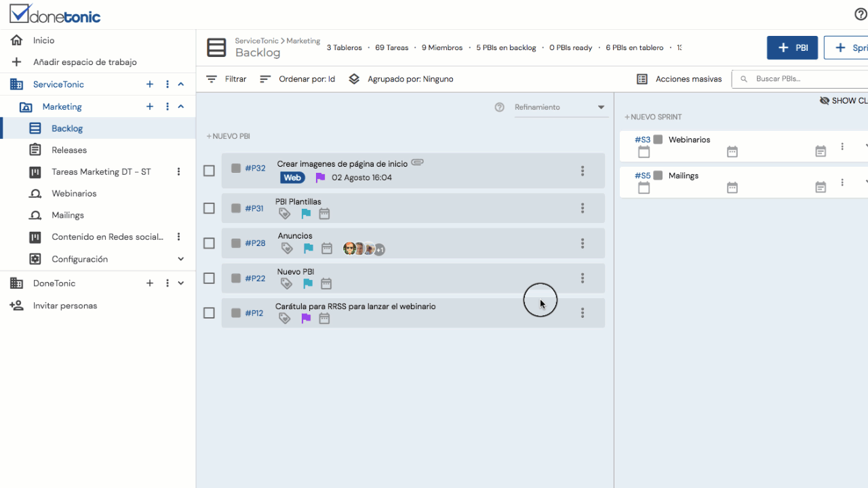
Task: Open the Acciones masivas list icon
Action: coord(642,79)
